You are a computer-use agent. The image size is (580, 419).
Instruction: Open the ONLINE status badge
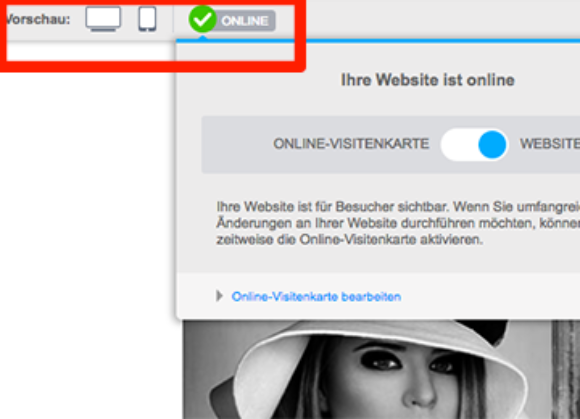245,21
